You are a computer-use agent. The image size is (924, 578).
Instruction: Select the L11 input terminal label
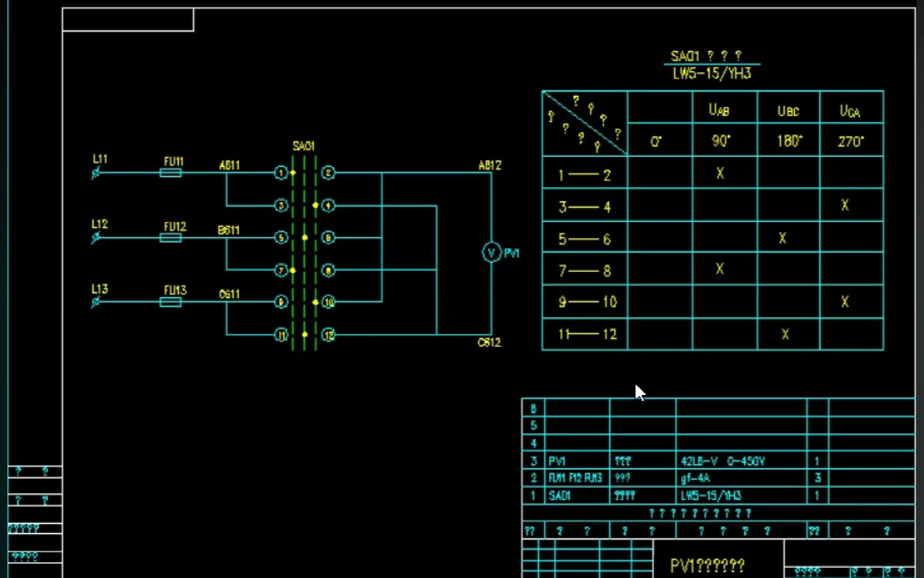[100, 159]
